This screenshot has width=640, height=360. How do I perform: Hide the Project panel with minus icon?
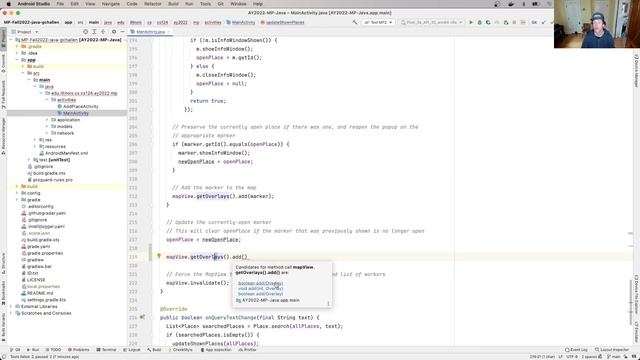point(122,32)
